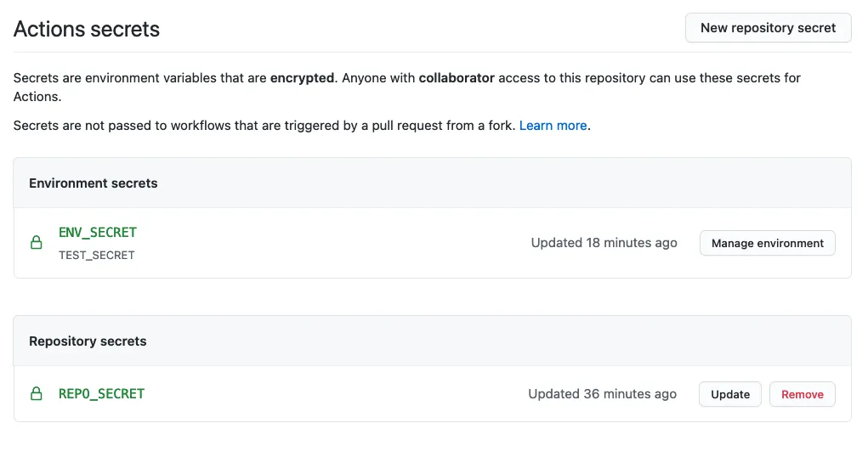The image size is (868, 451).
Task: Click the lock icon beside REPO_SECRET
Action: click(x=37, y=394)
